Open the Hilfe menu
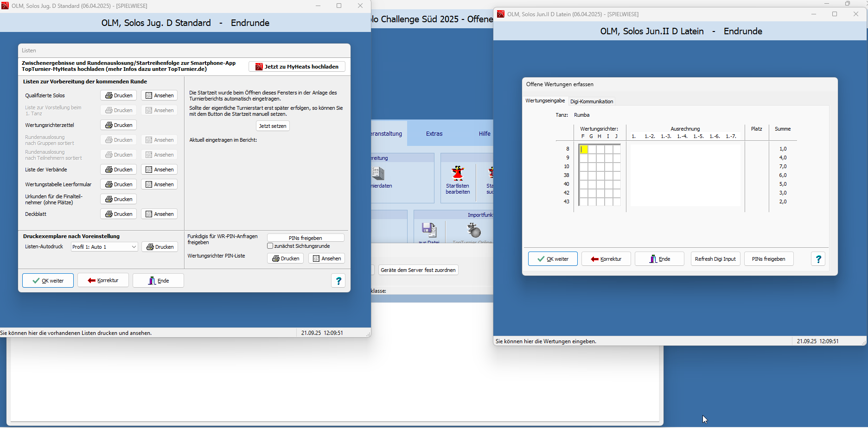The image size is (868, 428). (484, 134)
